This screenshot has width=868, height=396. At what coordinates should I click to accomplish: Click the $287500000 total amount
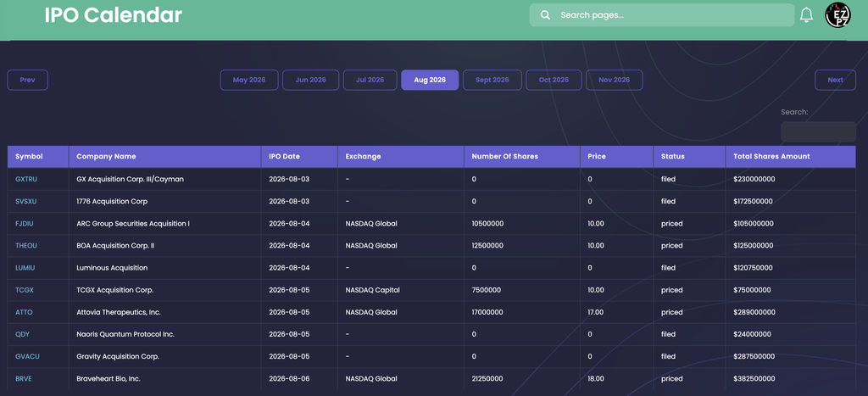(x=754, y=357)
